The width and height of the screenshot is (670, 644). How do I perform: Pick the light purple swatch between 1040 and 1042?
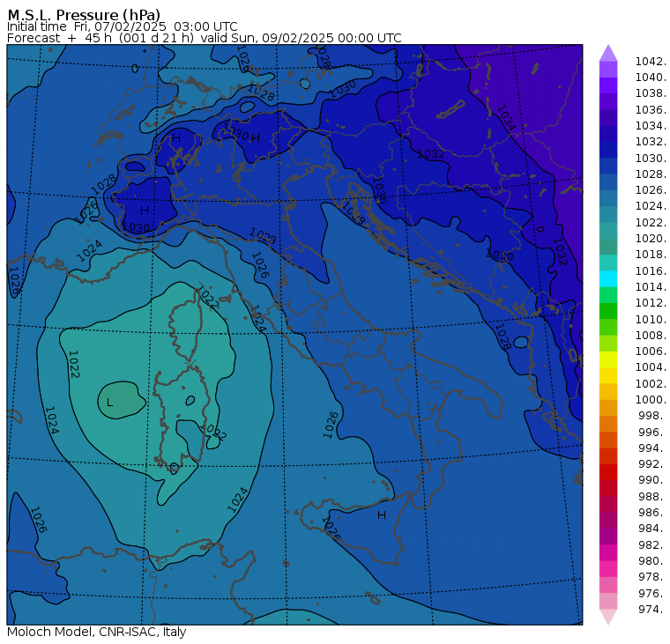pyautogui.click(x=608, y=70)
